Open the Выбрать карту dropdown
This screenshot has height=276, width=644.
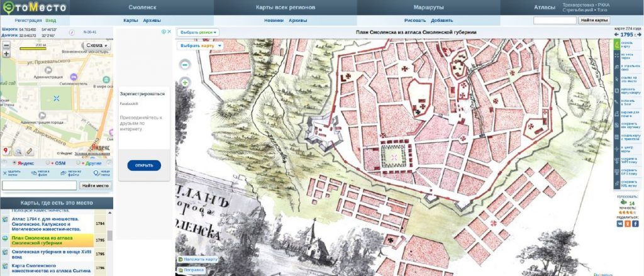199,46
